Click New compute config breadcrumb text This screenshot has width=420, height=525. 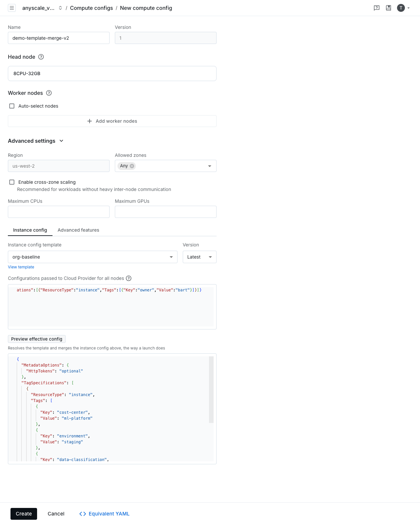point(146,8)
